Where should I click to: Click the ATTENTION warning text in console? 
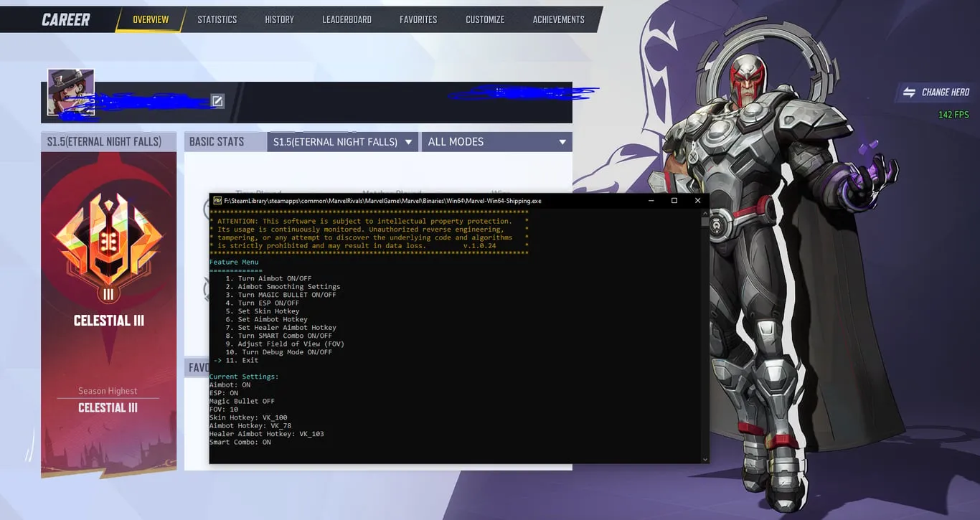[369, 233]
